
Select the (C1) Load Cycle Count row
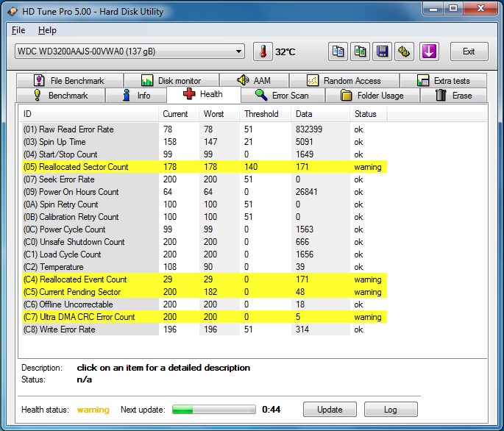(x=205, y=254)
